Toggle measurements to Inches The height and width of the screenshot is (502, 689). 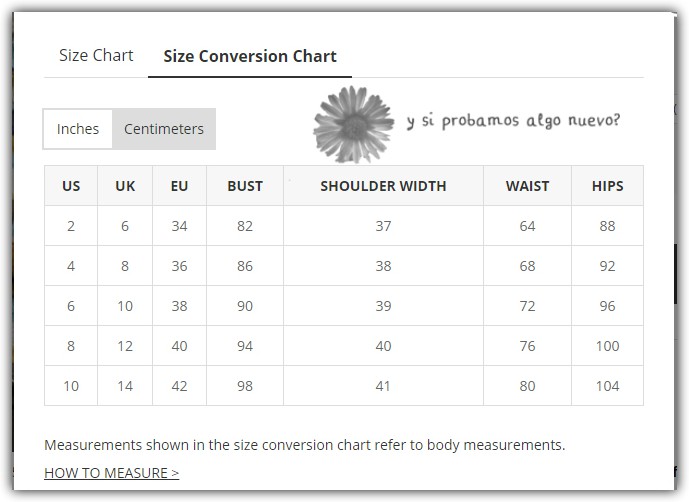(x=78, y=129)
